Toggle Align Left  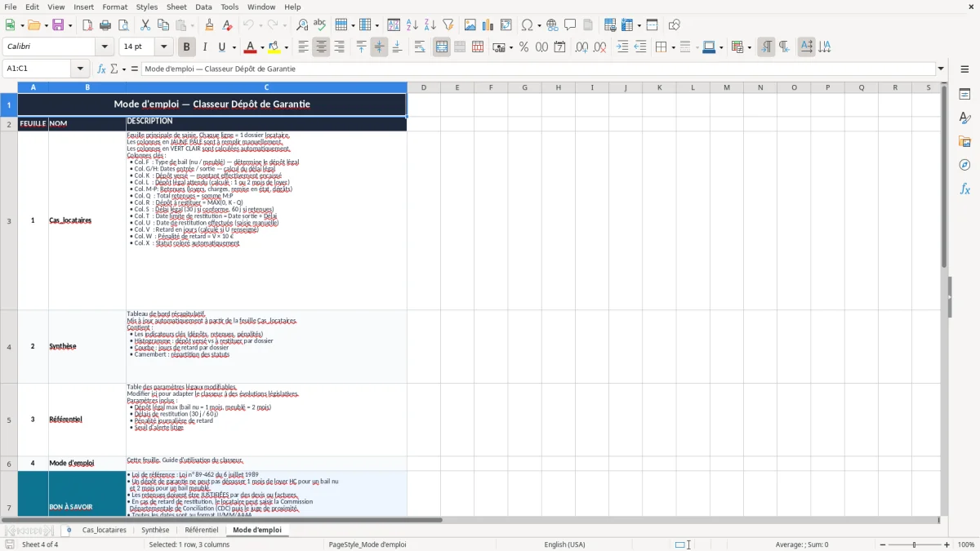[x=303, y=47]
